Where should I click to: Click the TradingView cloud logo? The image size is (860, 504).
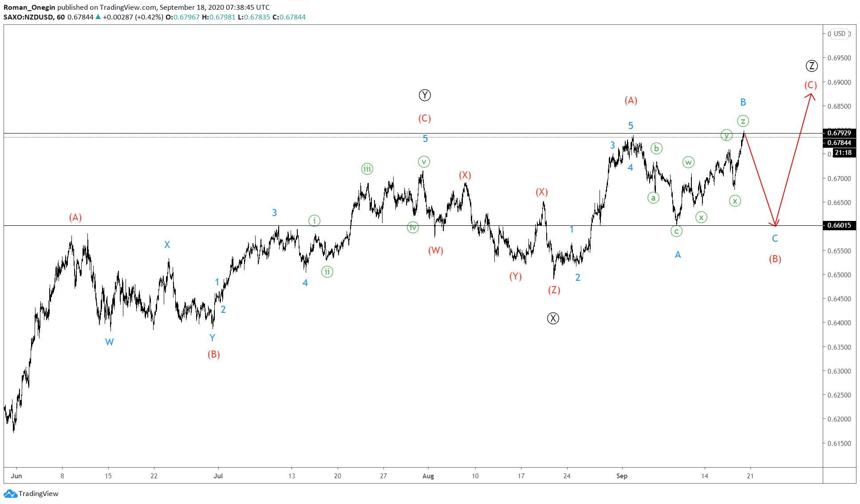(x=10, y=493)
